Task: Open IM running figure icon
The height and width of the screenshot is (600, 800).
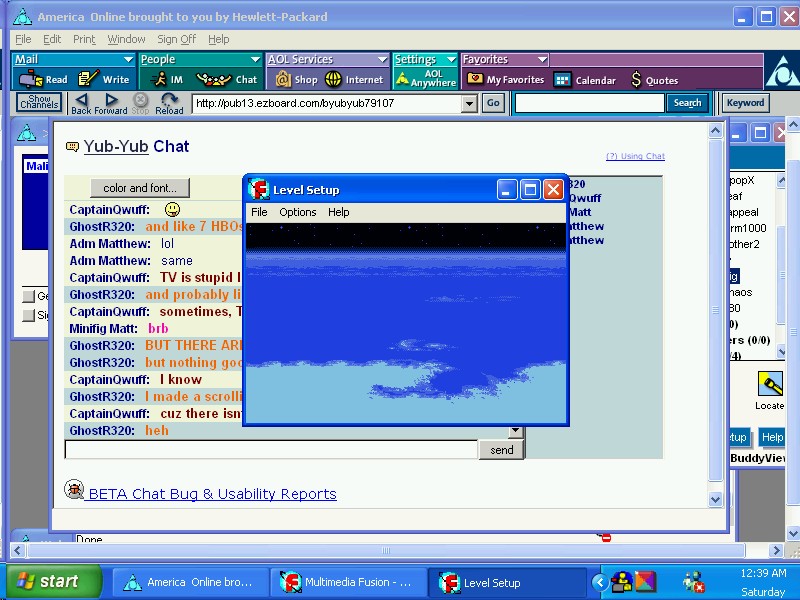Action: [x=160, y=79]
